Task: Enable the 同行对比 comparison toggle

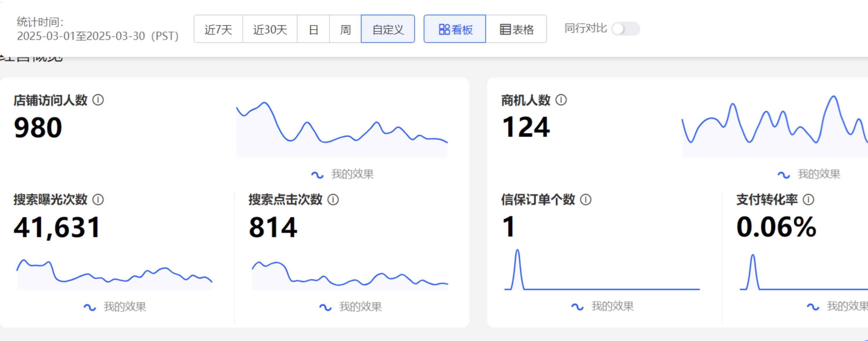Action: click(x=626, y=29)
